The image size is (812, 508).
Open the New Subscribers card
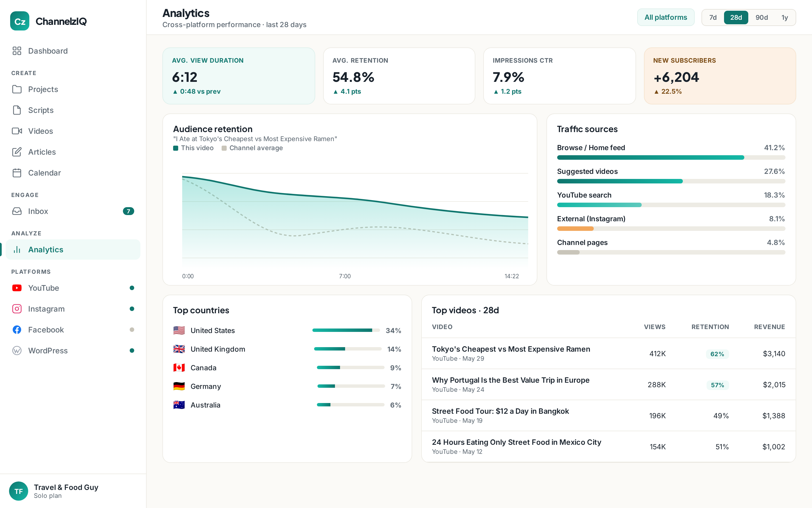pyautogui.click(x=720, y=76)
